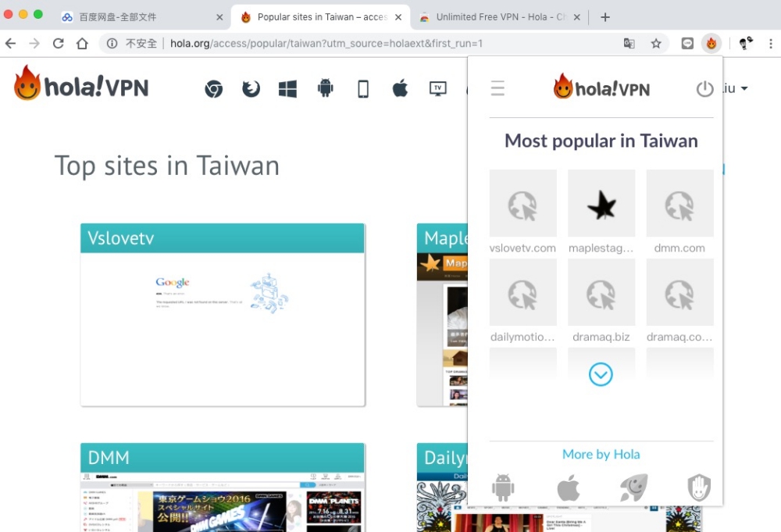Select the mobile phone platform icon
The height and width of the screenshot is (532, 781).
point(363,89)
